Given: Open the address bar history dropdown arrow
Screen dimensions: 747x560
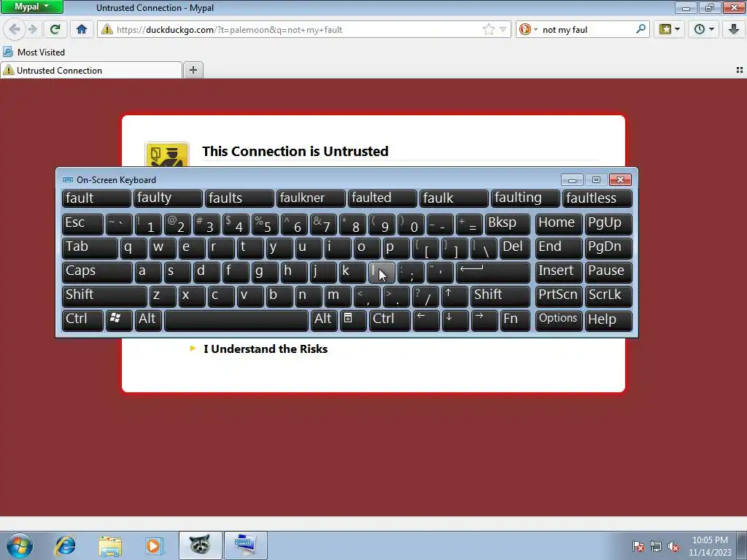Looking at the screenshot, I should tap(503, 29).
